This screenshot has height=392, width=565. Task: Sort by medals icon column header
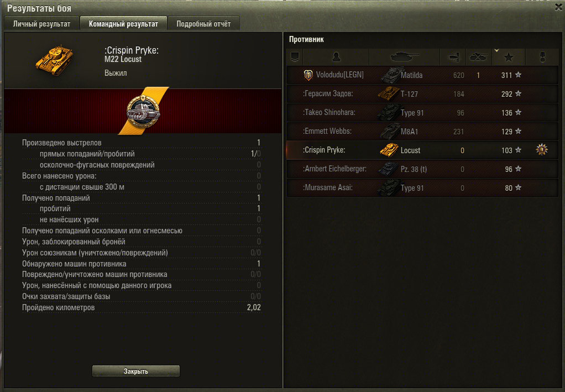(542, 57)
